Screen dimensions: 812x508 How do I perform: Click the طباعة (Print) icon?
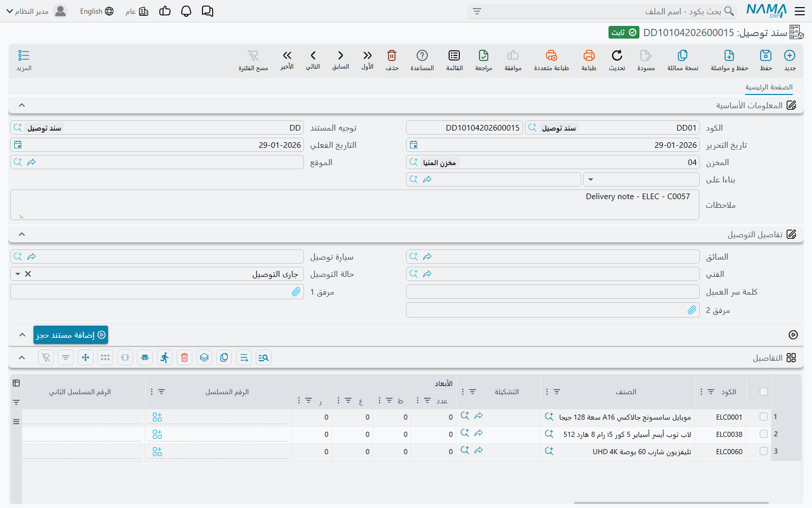(589, 55)
